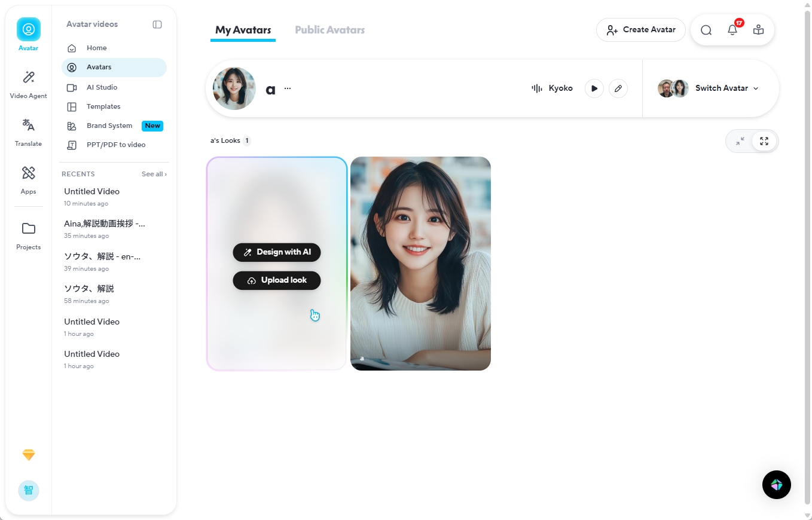Screen dimensions: 812x520
Task: Select the My Avatars tab
Action: click(x=243, y=29)
